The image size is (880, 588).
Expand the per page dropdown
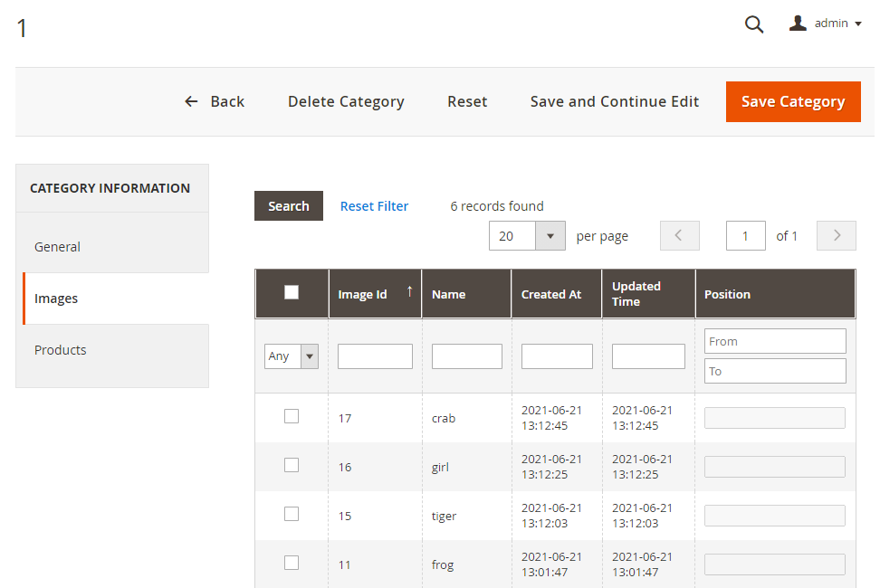tap(550, 236)
